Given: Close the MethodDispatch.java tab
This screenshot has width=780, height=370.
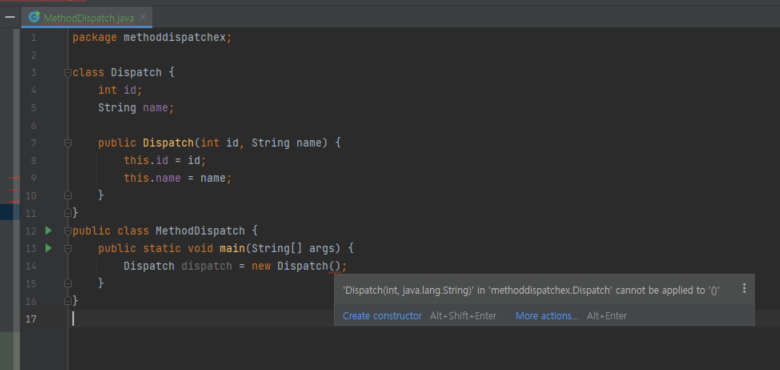Looking at the screenshot, I should [143, 17].
